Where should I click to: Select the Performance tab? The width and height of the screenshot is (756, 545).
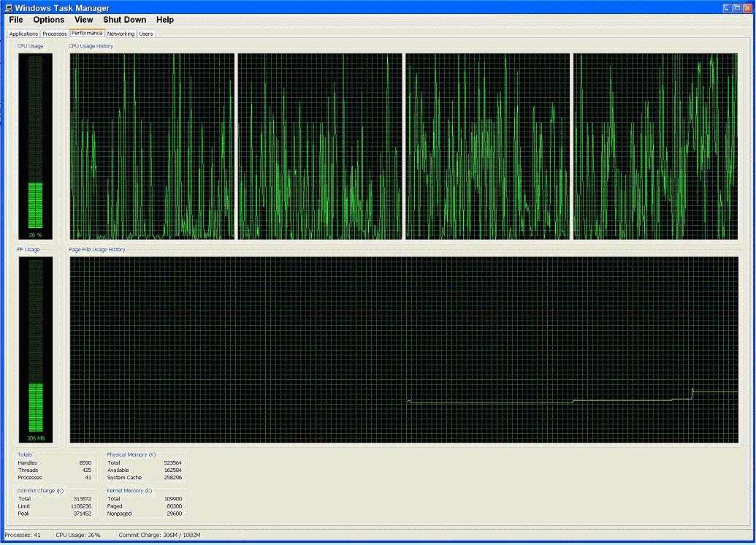[x=87, y=34]
